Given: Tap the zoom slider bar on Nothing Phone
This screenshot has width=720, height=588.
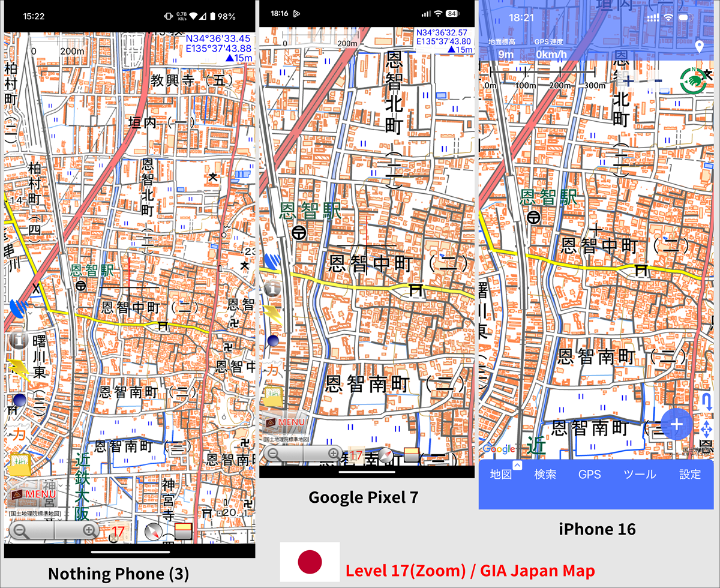Looking at the screenshot, I should click(x=55, y=530).
